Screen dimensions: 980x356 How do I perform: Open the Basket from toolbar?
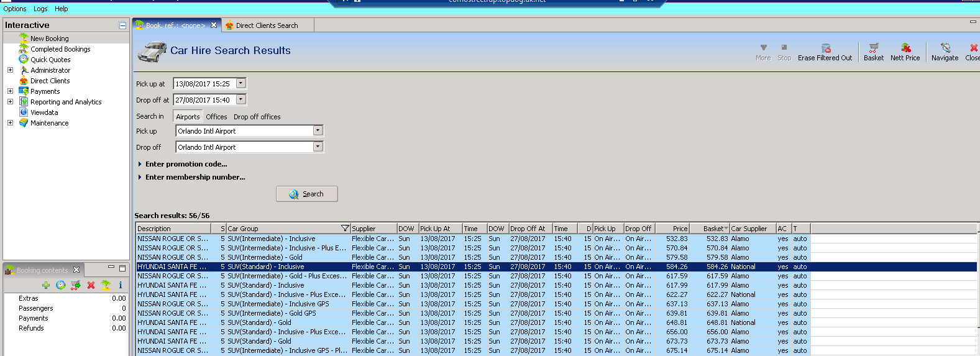pyautogui.click(x=873, y=52)
